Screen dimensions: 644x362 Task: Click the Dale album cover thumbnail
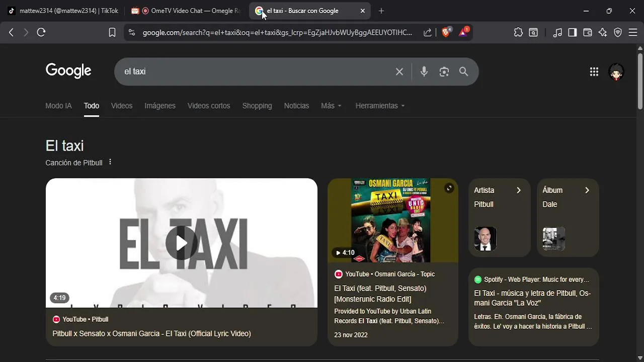(553, 239)
